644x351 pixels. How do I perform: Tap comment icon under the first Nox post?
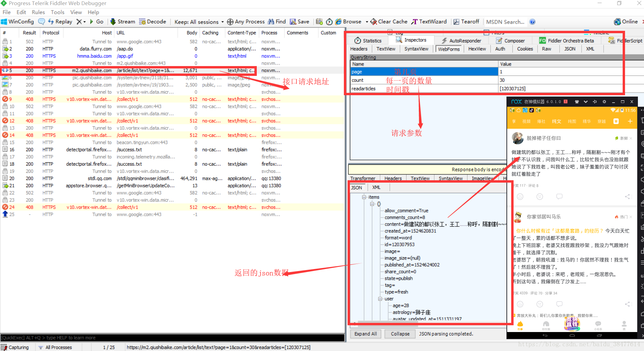(559, 197)
